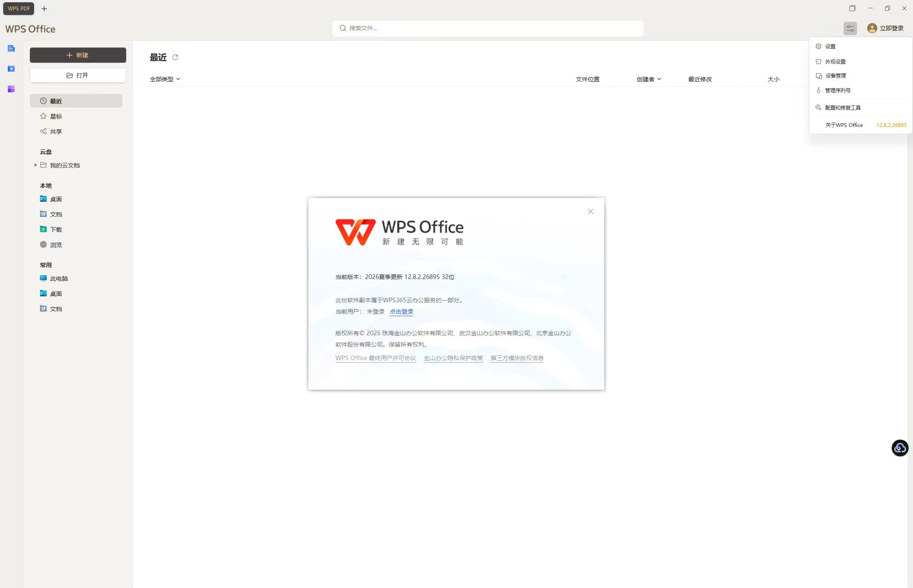Viewport: 913px width, 588px height.
Task: Close the About WPS Office dialog
Action: point(591,211)
